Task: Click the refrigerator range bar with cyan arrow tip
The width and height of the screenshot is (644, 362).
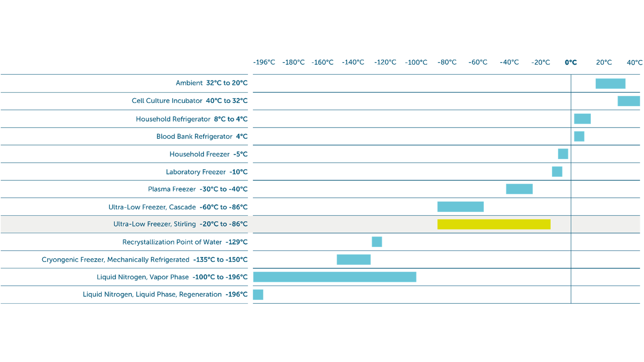Action: coord(584,119)
